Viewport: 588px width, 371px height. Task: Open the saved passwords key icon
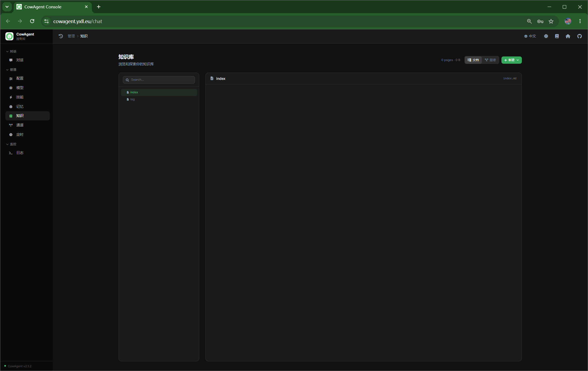coord(540,21)
